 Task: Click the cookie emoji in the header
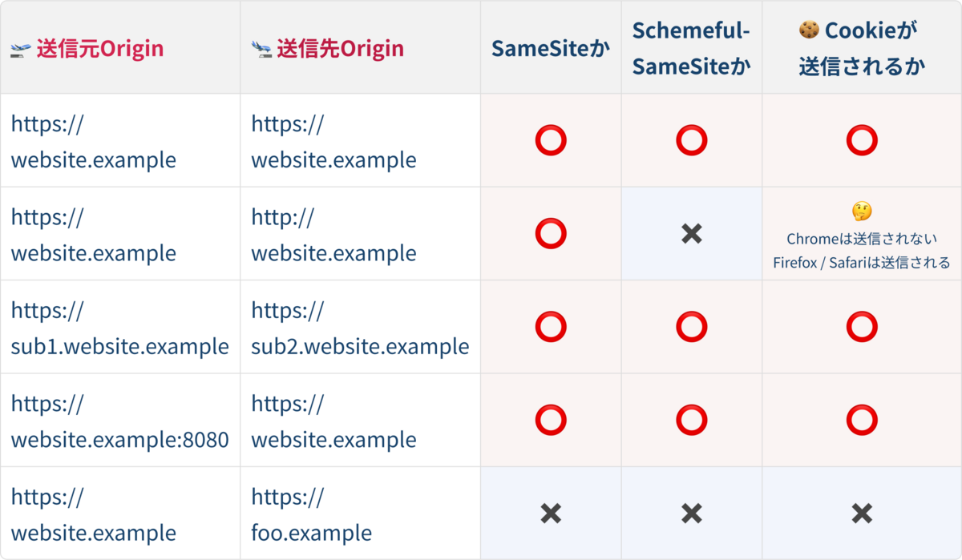point(809,30)
